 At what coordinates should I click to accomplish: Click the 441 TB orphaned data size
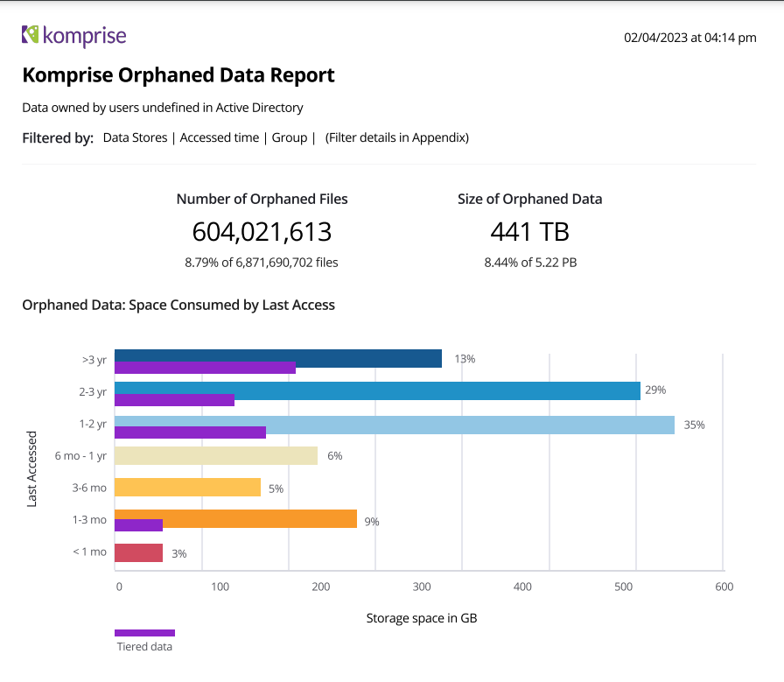coord(529,232)
